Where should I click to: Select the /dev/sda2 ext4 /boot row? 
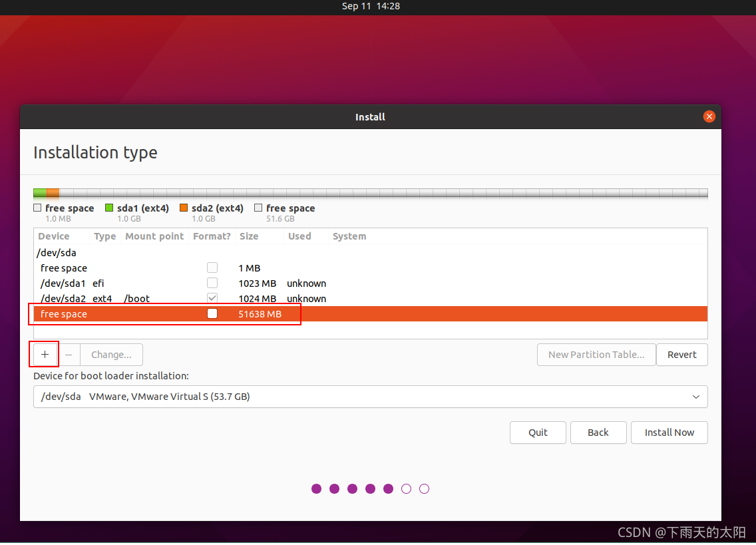click(x=370, y=299)
